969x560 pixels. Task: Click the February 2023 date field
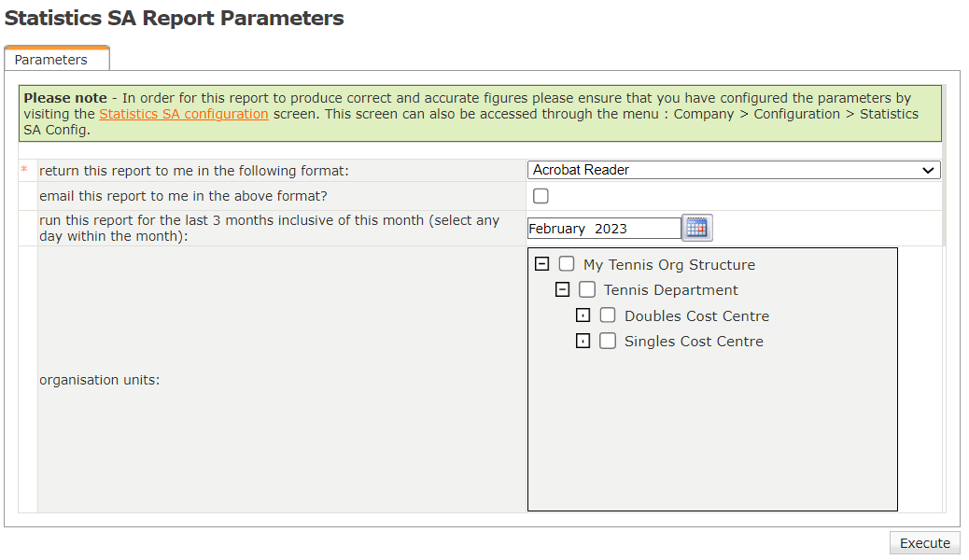click(x=603, y=228)
